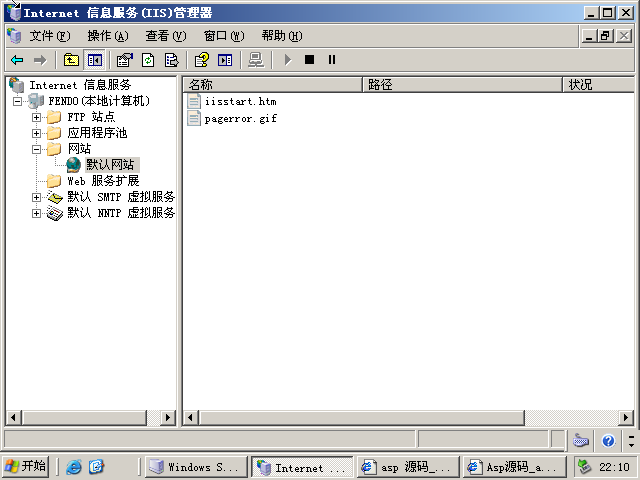Select FENDO (本地计算机) in the tree
Viewport: 640px width, 480px height.
[x=99, y=101]
